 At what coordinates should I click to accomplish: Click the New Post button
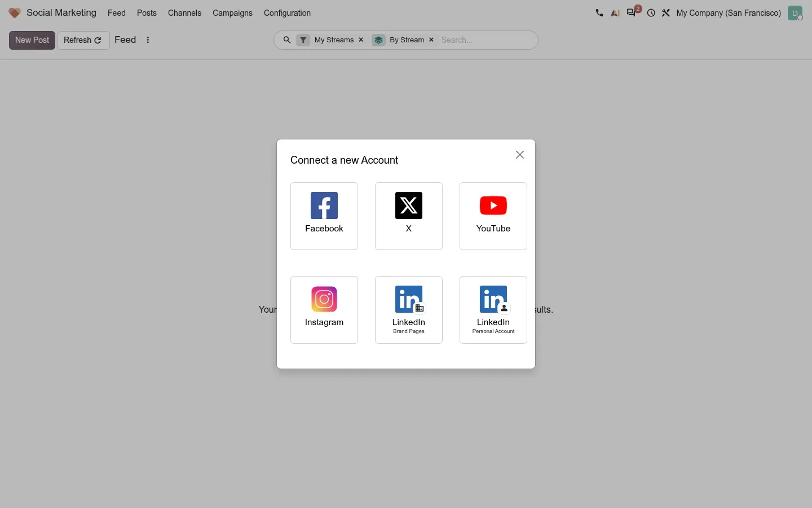click(32, 40)
